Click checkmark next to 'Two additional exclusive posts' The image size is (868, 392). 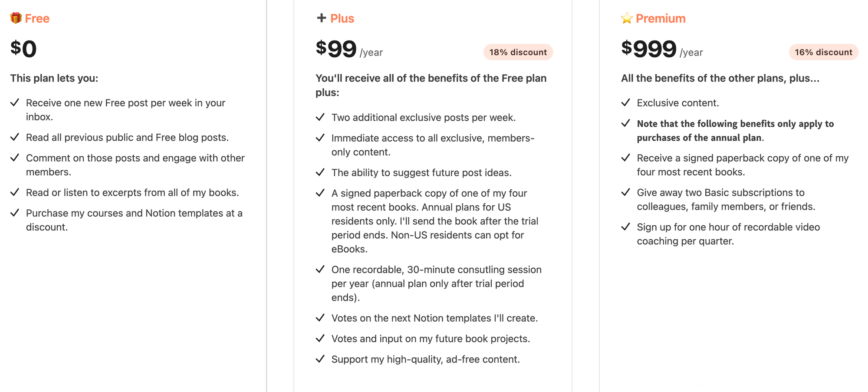[320, 117]
